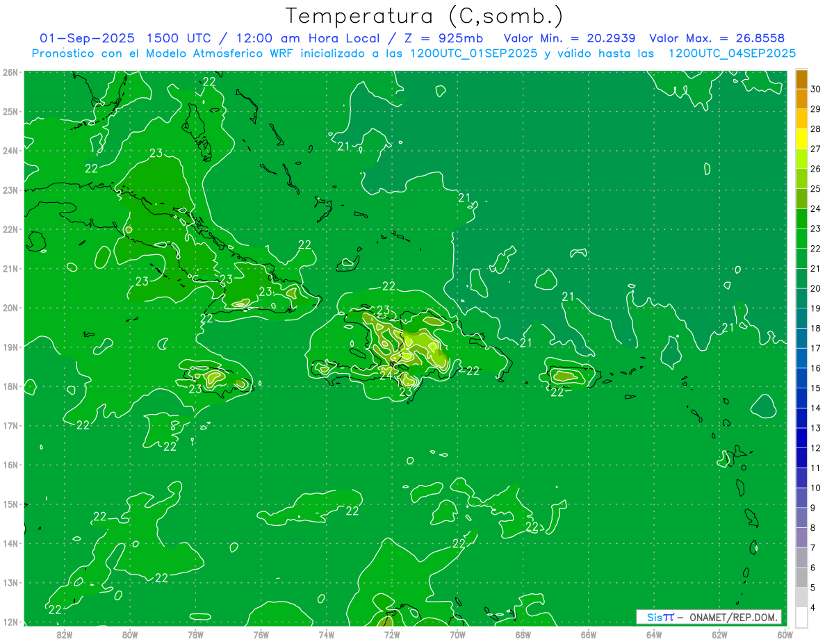This screenshot has width=834, height=644.
Task: Click the "20N" latitude label
Action: click(10, 308)
